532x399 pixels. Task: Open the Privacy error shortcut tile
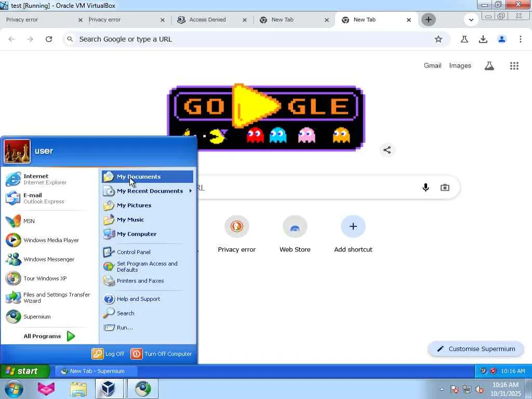pos(237,234)
